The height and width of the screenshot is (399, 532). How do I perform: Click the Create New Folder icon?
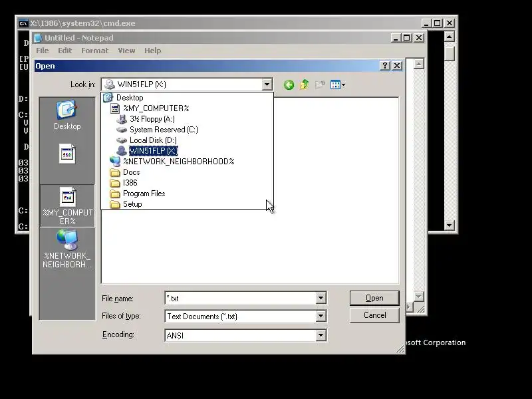pos(320,84)
